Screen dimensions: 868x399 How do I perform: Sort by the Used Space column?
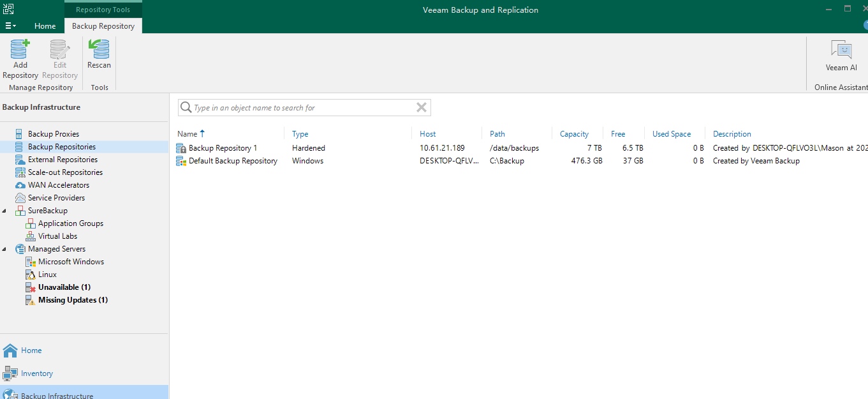tap(672, 134)
